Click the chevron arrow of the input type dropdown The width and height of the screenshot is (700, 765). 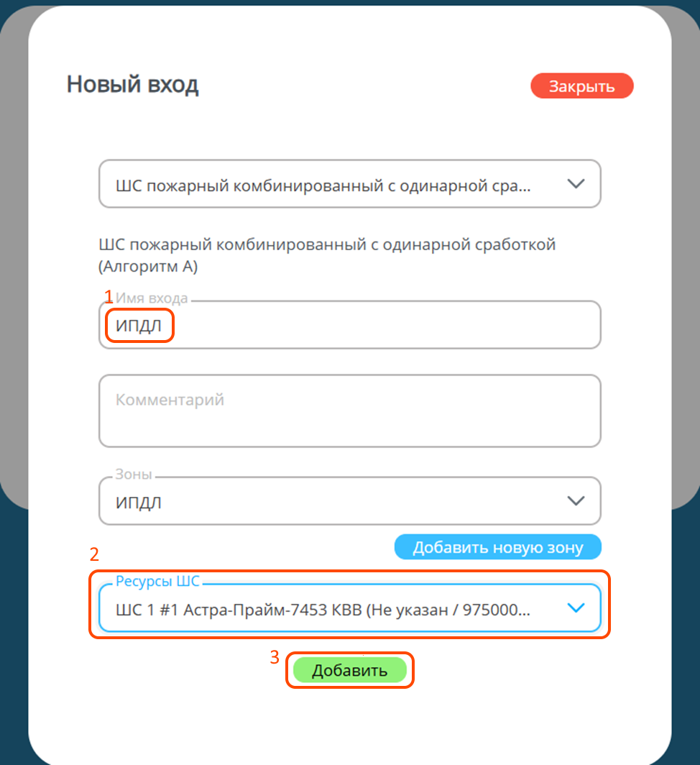576,184
